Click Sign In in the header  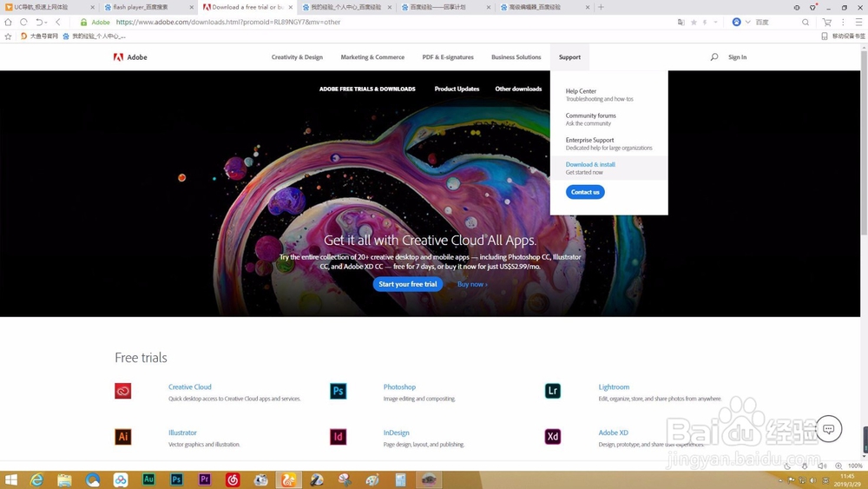point(737,57)
